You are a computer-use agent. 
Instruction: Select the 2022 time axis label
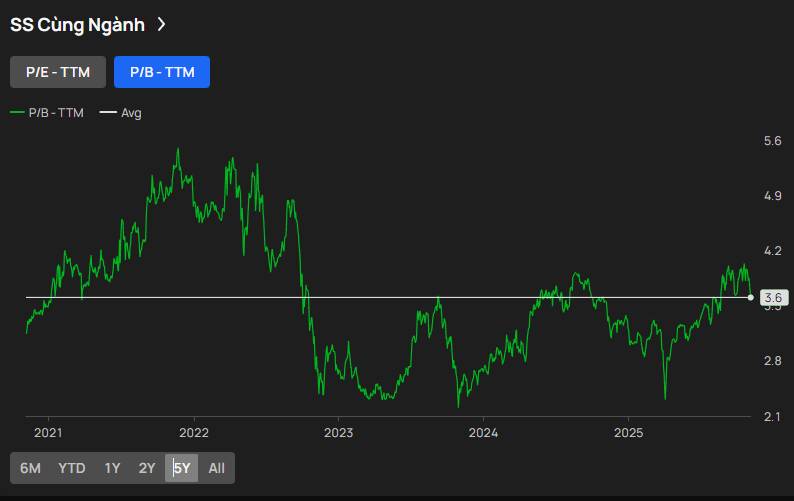tap(193, 433)
